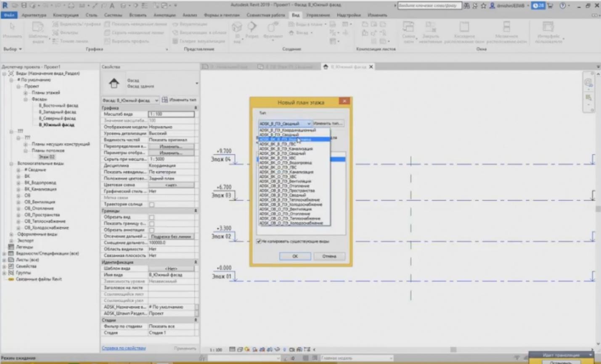Enable the 'Траектория солнца' checkbox
601x364 pixels.
152,204
